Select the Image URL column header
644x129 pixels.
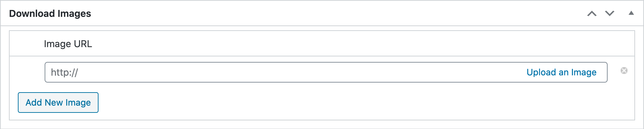point(68,44)
